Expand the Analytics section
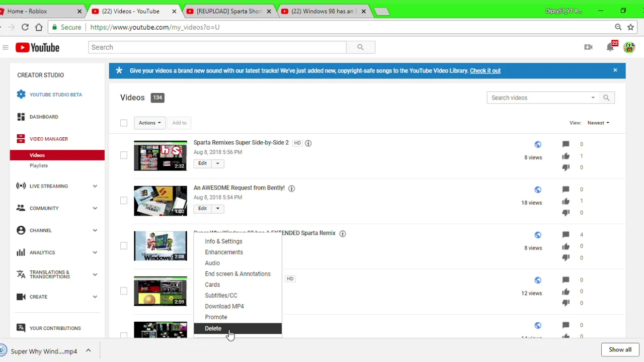Screen dimensions: 644x362 [x=95, y=252]
